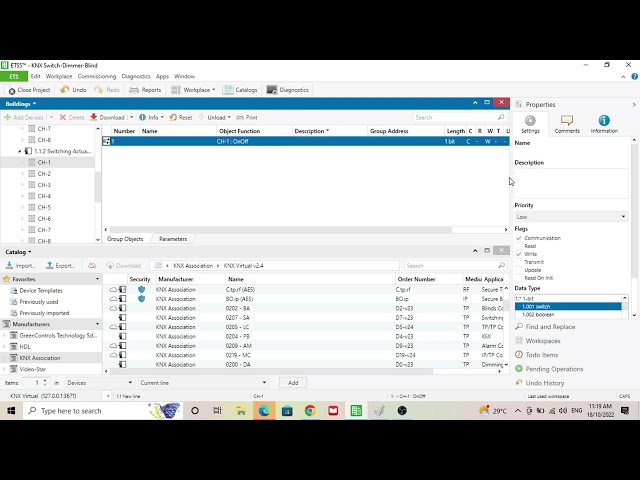640x480 pixels.
Task: Open the Workspaces side panel
Action: click(x=538, y=341)
